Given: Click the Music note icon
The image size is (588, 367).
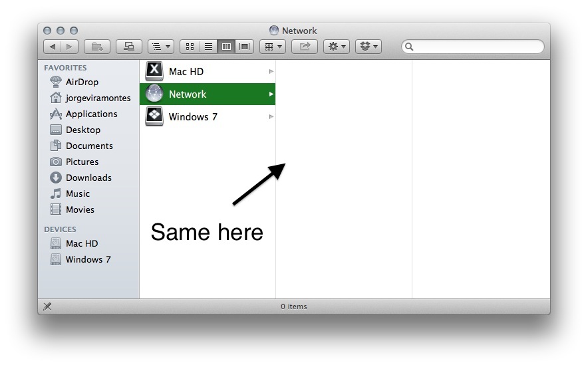Looking at the screenshot, I should [x=56, y=193].
